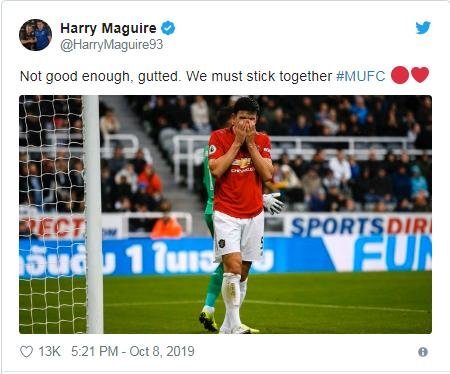Click the goalkeeper's white glove in photo

pyautogui.click(x=273, y=203)
